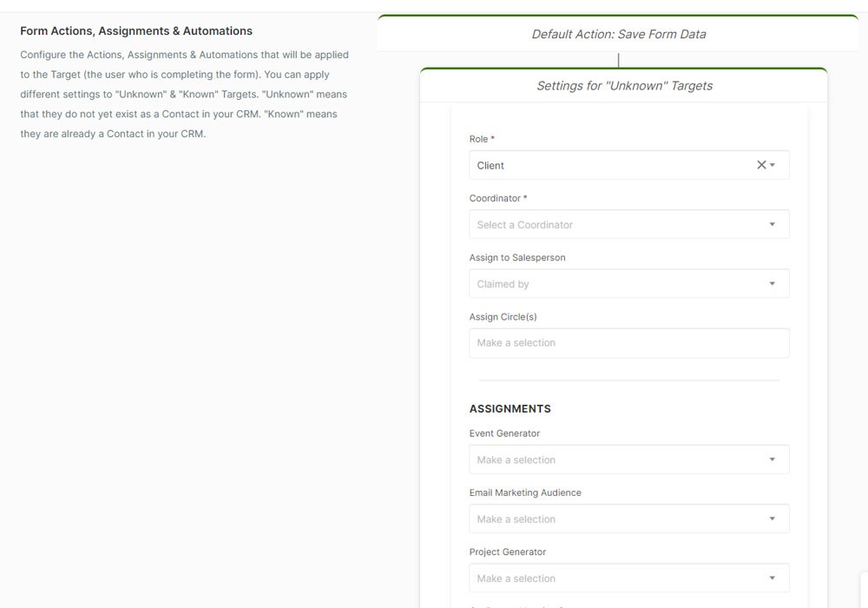The height and width of the screenshot is (608, 868).
Task: Clear the selected Client role
Action: (x=760, y=165)
